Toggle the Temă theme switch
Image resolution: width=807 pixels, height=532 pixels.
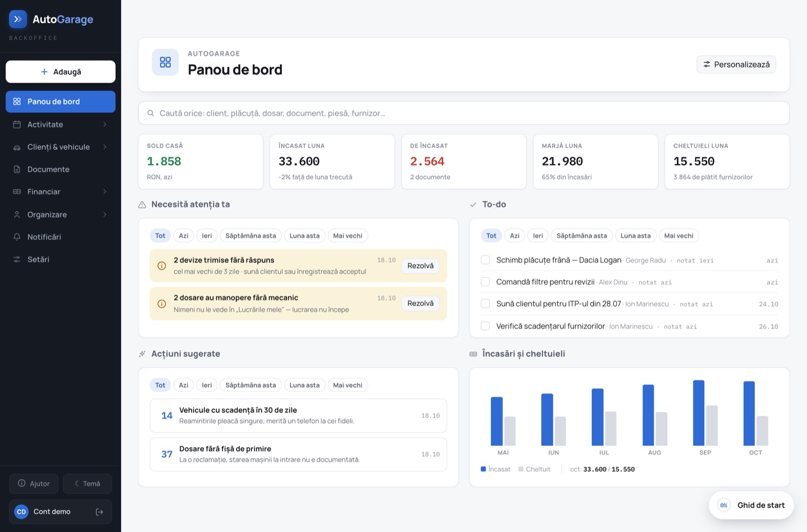[87, 484]
